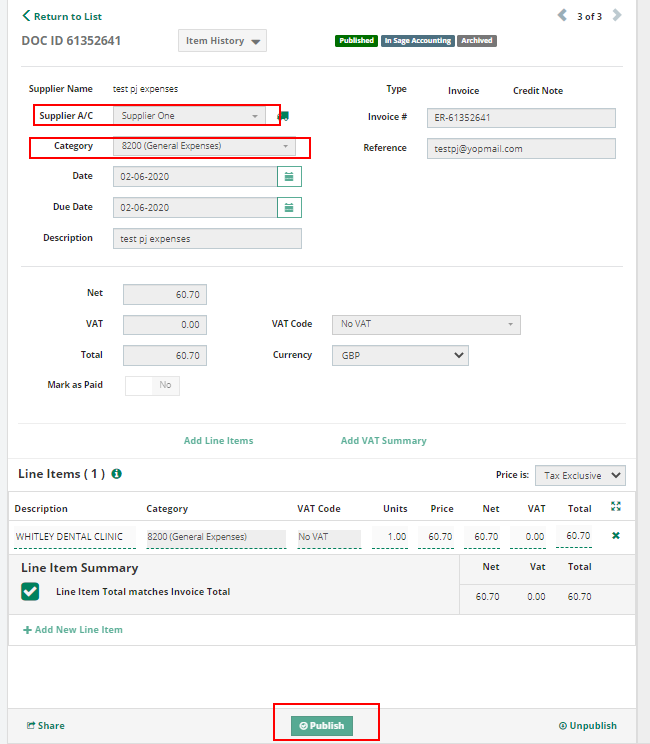Open the Date calendar picker icon
Screen dimensions: 650x744
pos(289,177)
